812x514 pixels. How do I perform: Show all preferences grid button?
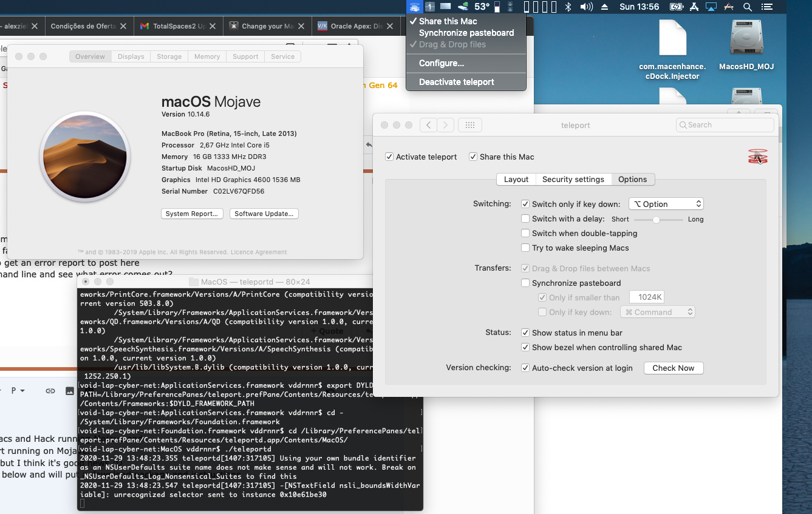pyautogui.click(x=469, y=125)
